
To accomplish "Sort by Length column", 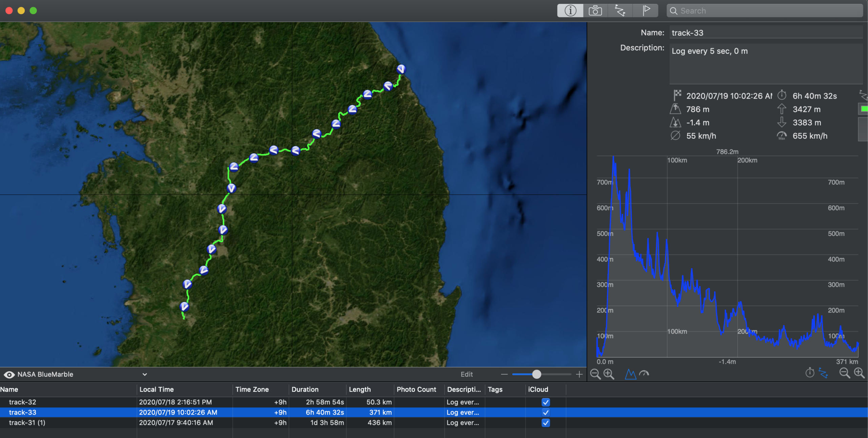I will pos(370,390).
